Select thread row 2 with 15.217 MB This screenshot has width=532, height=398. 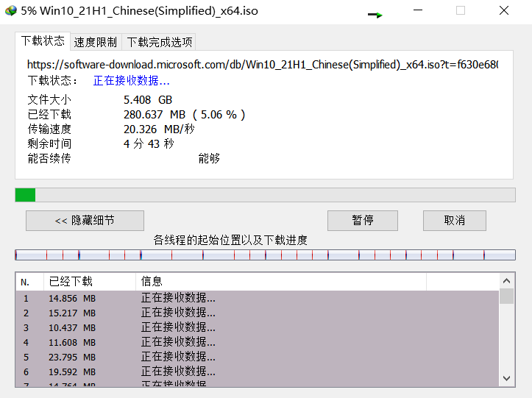(x=258, y=313)
